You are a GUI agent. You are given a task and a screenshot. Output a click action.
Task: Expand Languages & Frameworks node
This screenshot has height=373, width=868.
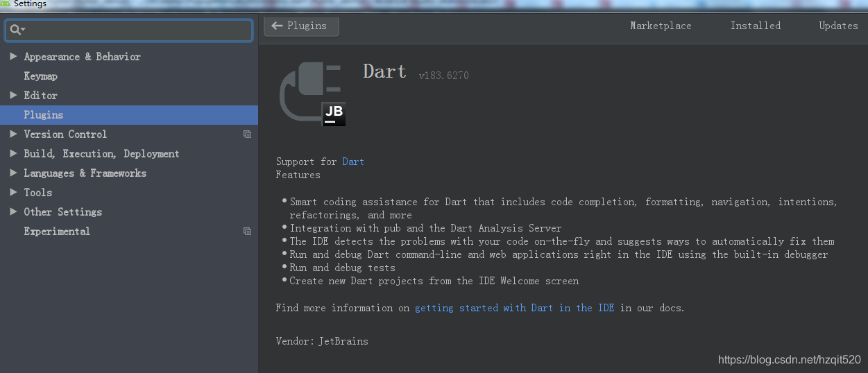13,173
